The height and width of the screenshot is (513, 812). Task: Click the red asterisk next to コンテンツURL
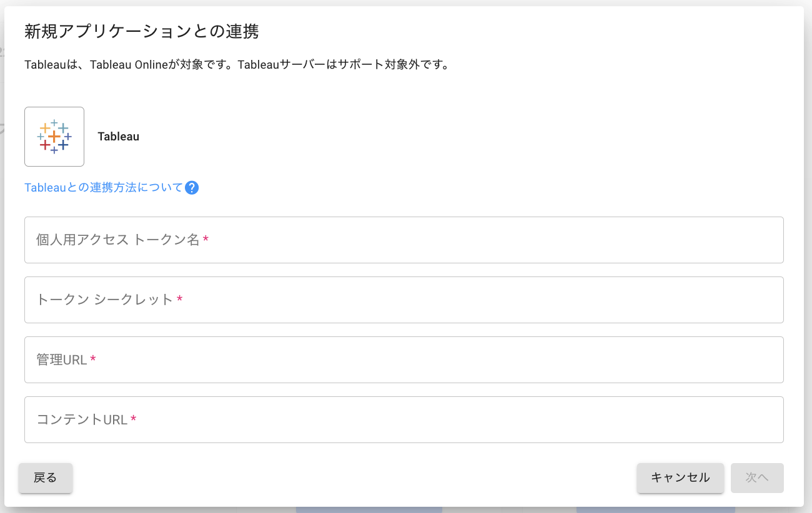pos(134,420)
